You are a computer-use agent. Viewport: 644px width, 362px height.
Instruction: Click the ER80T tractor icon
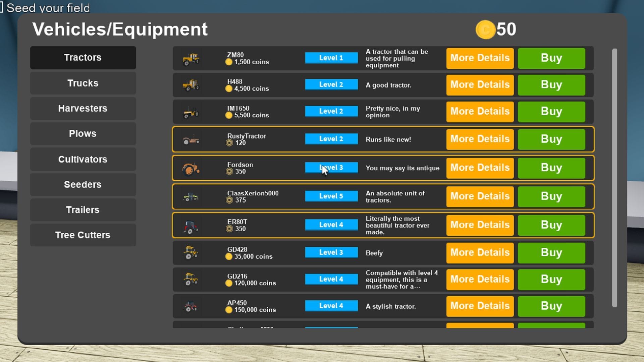(x=191, y=226)
